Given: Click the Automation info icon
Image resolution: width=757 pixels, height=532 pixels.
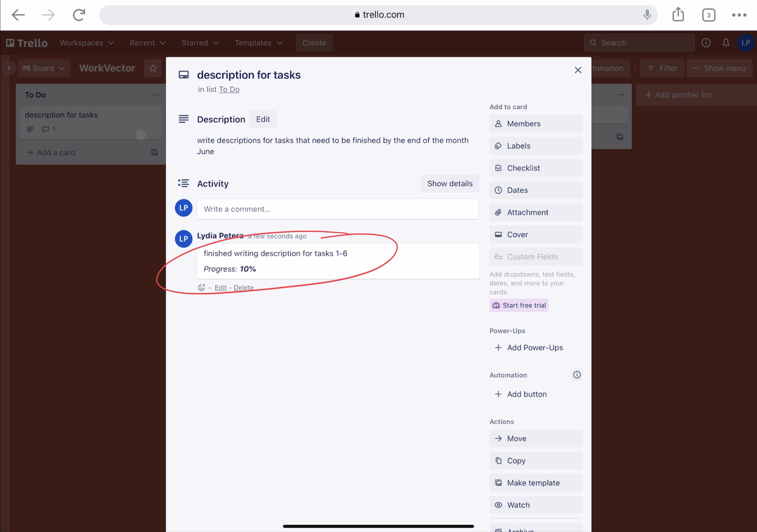Looking at the screenshot, I should pos(577,375).
